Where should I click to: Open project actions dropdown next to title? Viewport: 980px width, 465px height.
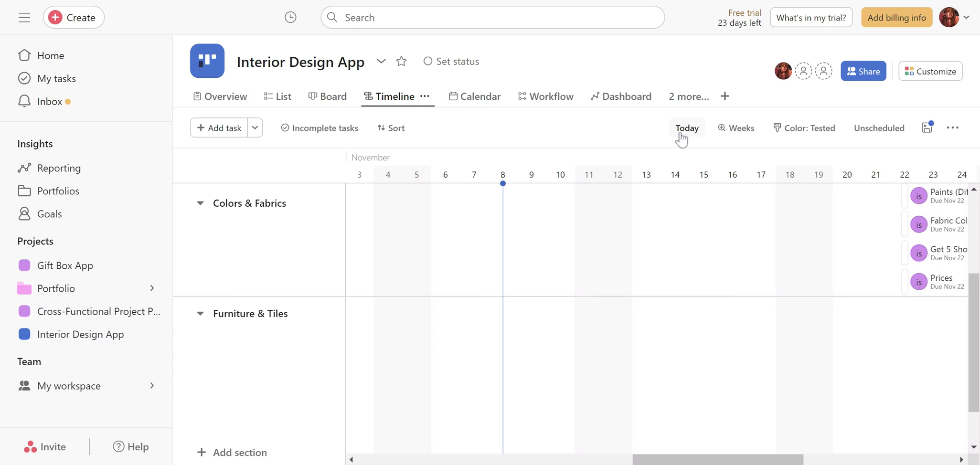[381, 61]
